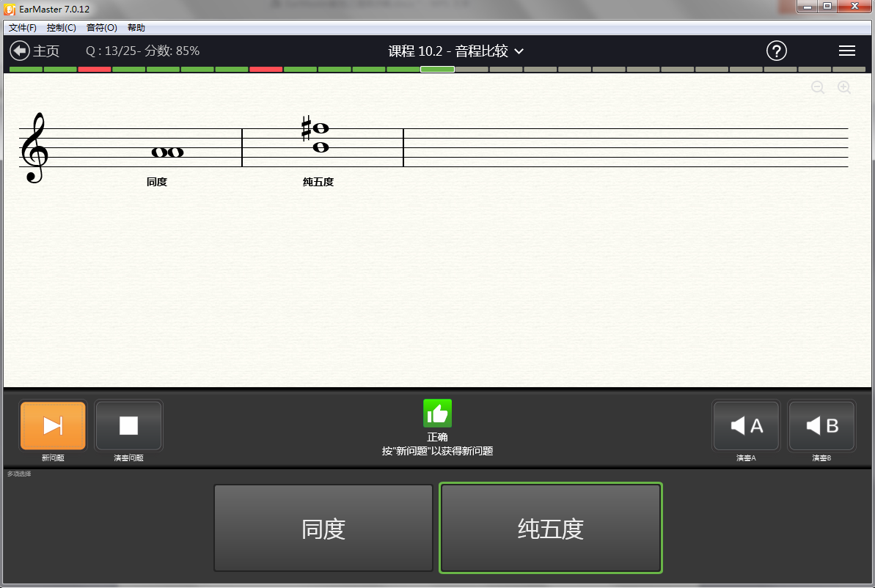Open Help via the question mark icon
The height and width of the screenshot is (588, 875).
click(777, 51)
